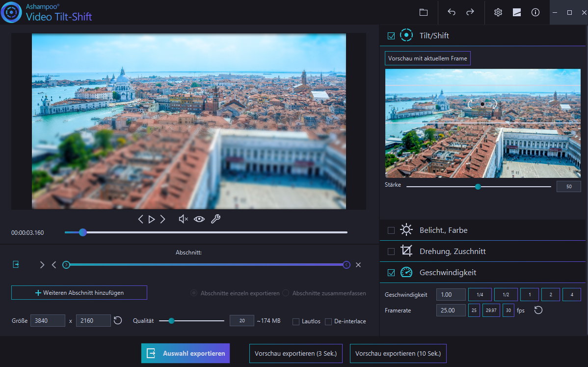This screenshot has height=367, width=588.
Task: Open the info/about icon
Action: [535, 12]
